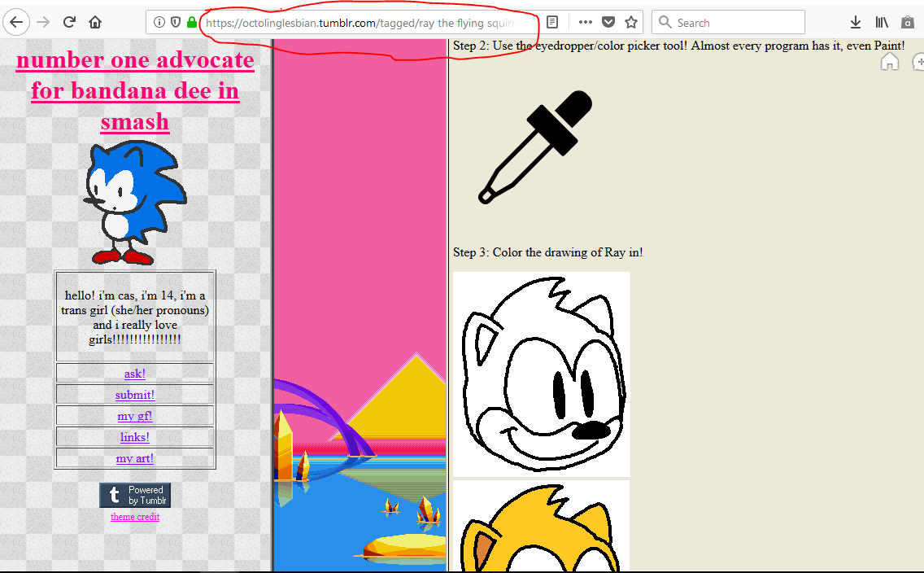Click the search magnifier icon
The height and width of the screenshot is (573, 924).
click(x=665, y=23)
